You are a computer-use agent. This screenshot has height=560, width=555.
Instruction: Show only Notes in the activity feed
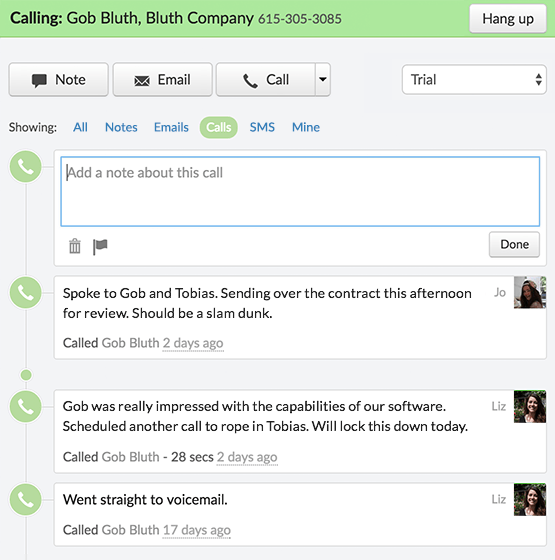tap(121, 127)
